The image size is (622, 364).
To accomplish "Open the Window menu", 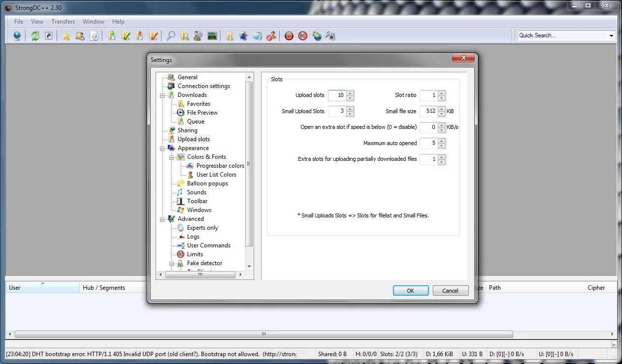I will coord(94,22).
